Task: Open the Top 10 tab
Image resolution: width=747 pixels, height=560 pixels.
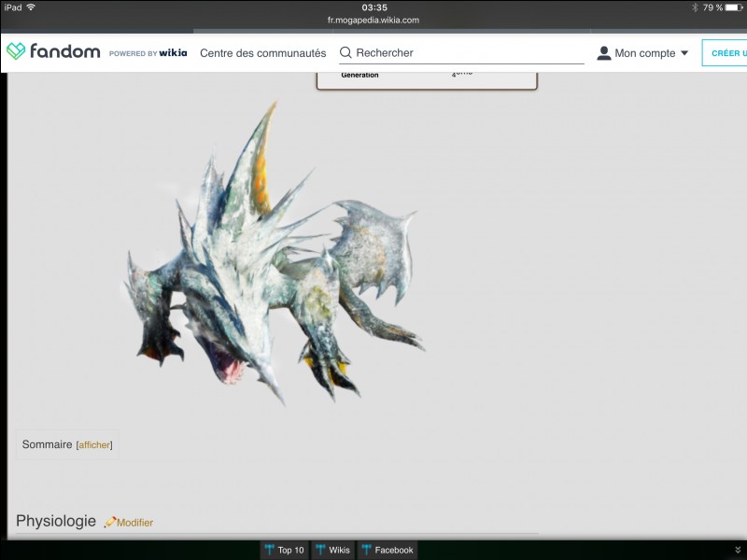Action: [x=285, y=550]
